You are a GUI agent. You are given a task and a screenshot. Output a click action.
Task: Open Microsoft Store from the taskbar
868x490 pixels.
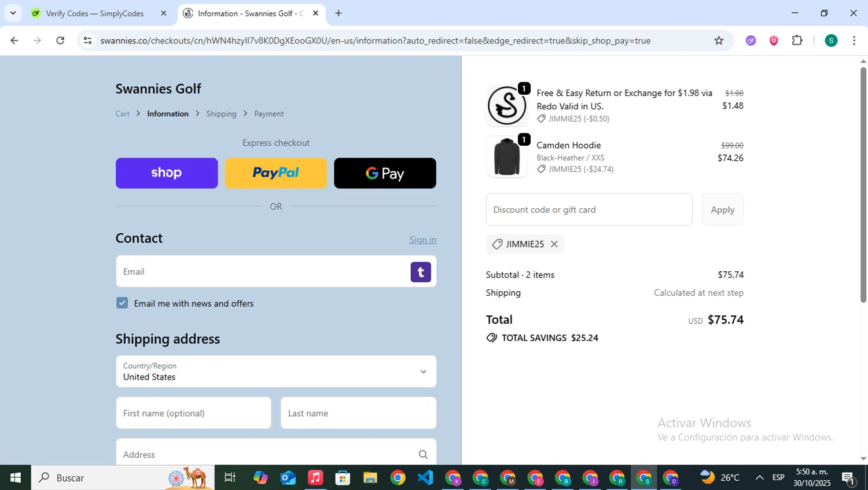(343, 477)
